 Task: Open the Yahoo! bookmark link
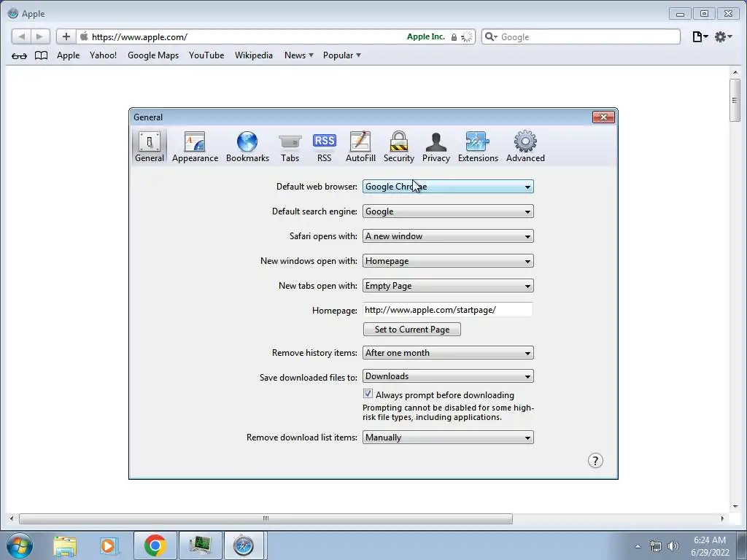pos(103,55)
